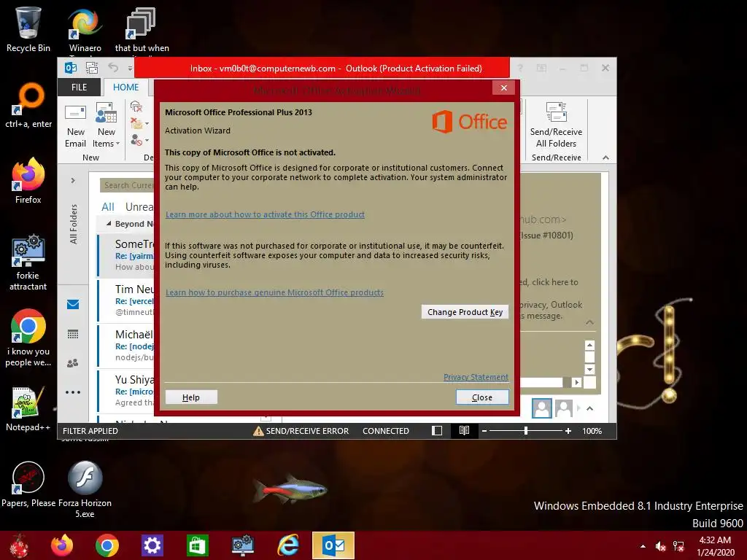Open the Store app from the taskbar
The image size is (747, 560).
click(x=197, y=545)
